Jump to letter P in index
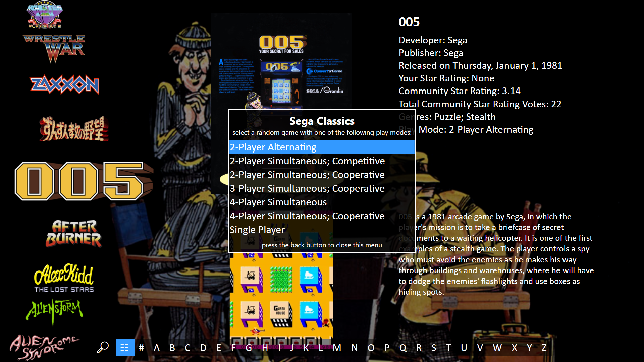Image resolution: width=644 pixels, height=362 pixels. [387, 348]
